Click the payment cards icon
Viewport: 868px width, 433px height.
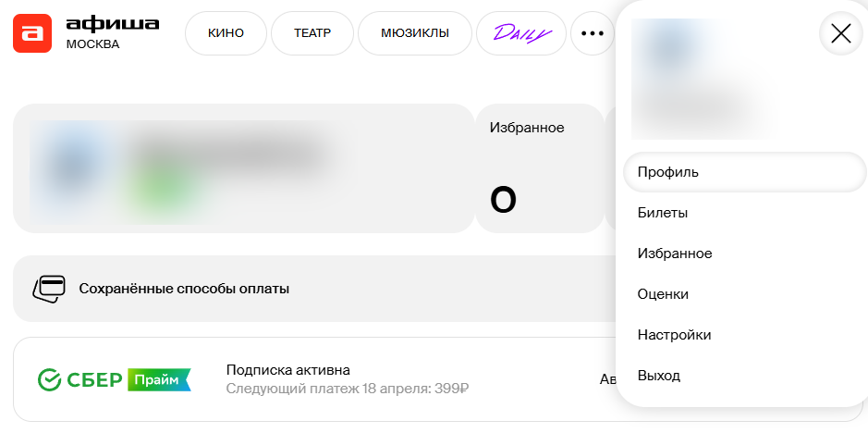49,289
